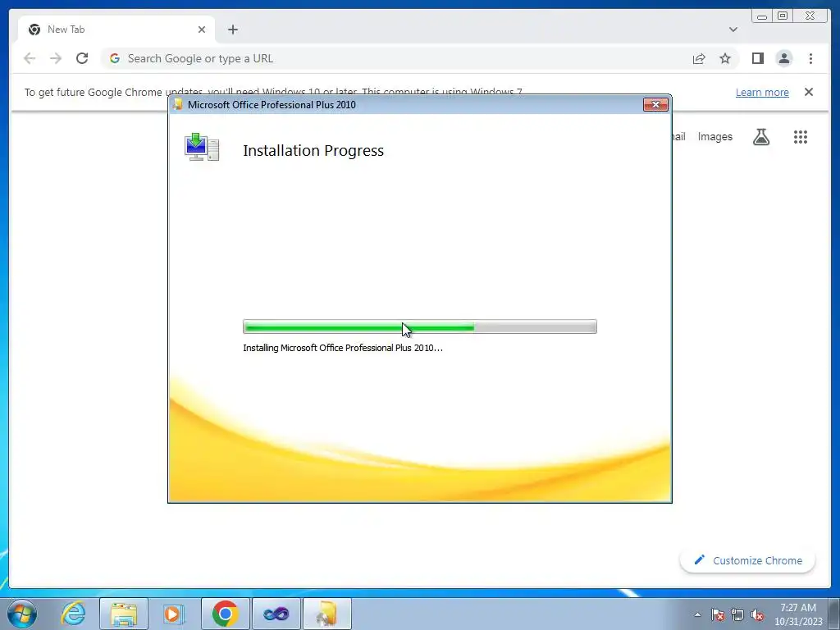Click the Installing Microsoft Office status text
This screenshot has height=630, width=840.
tap(343, 348)
